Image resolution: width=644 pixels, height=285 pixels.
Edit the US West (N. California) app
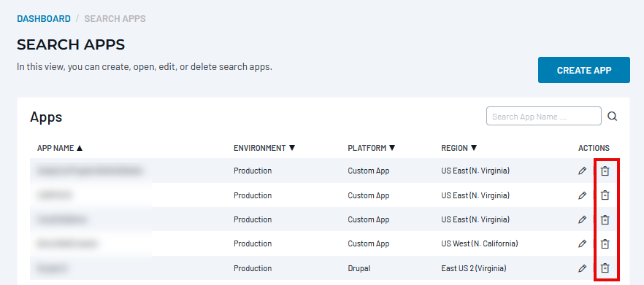582,244
